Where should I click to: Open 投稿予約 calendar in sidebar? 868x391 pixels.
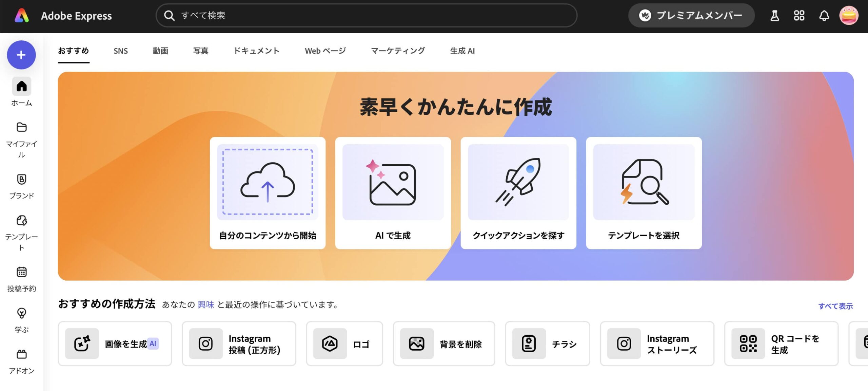pyautogui.click(x=21, y=279)
